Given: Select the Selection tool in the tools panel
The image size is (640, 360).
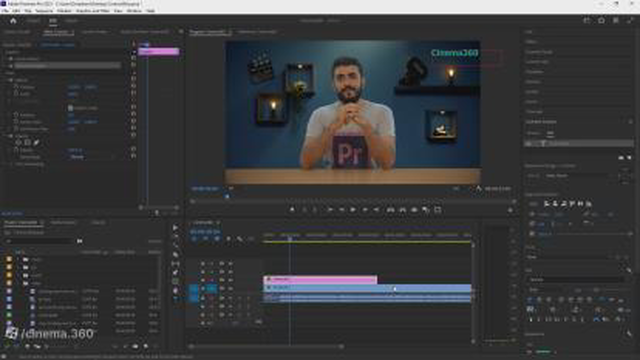Looking at the screenshot, I should tap(175, 227).
